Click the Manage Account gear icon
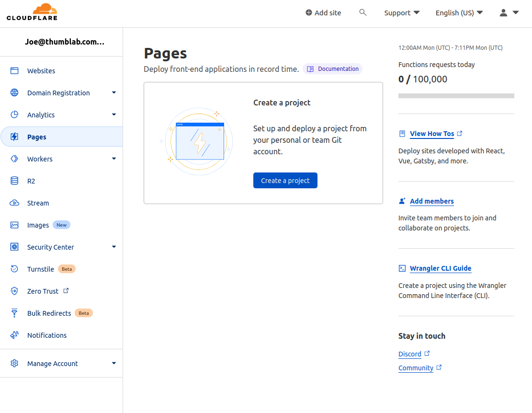The image size is (532, 413). [14, 364]
